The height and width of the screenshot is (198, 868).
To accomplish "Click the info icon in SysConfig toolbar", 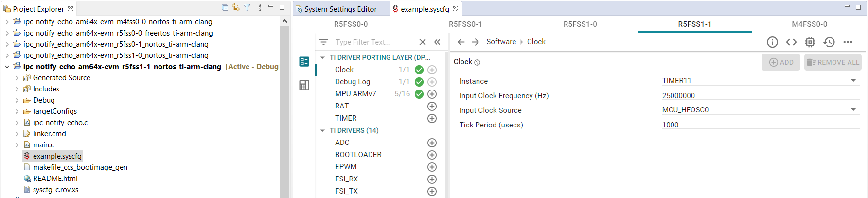I will (772, 42).
